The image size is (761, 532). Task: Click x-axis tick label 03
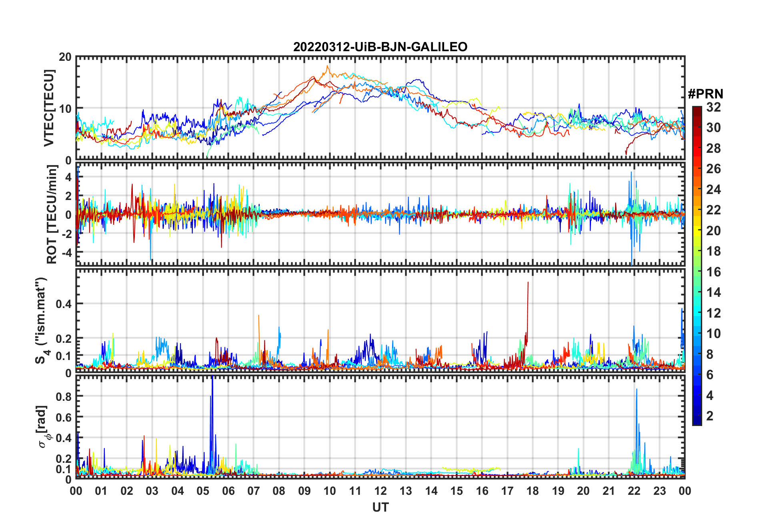152,491
